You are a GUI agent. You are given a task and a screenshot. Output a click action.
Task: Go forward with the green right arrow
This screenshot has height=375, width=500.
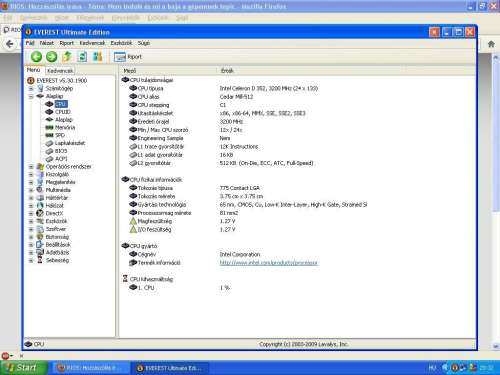(x=51, y=57)
